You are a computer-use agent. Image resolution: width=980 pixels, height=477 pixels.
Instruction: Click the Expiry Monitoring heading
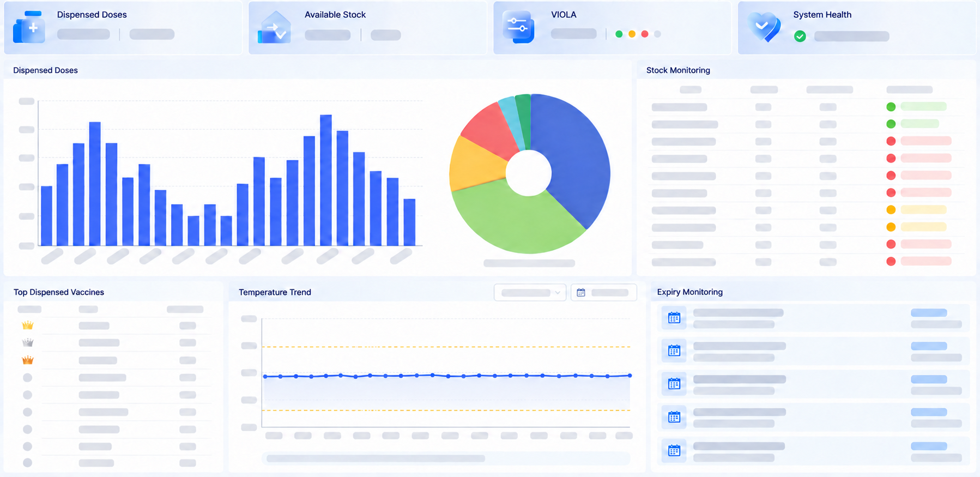[690, 292]
